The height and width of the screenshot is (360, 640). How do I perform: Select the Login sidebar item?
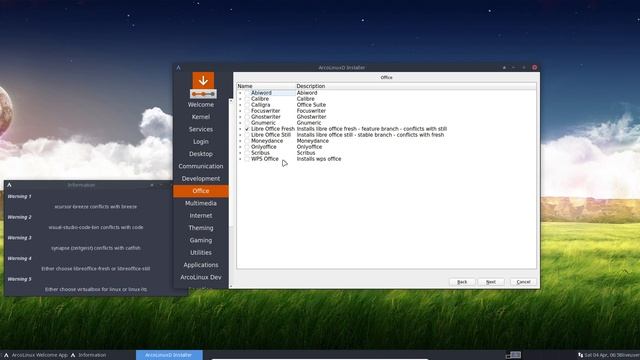[x=200, y=142]
